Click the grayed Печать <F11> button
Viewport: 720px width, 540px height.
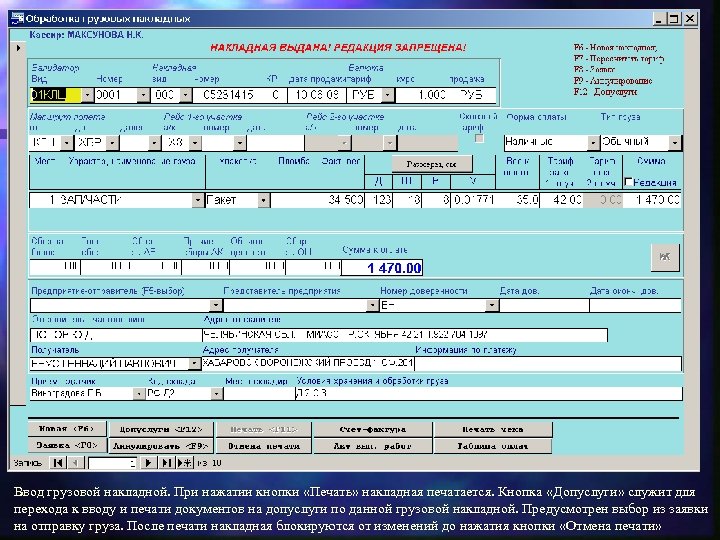click(264, 429)
